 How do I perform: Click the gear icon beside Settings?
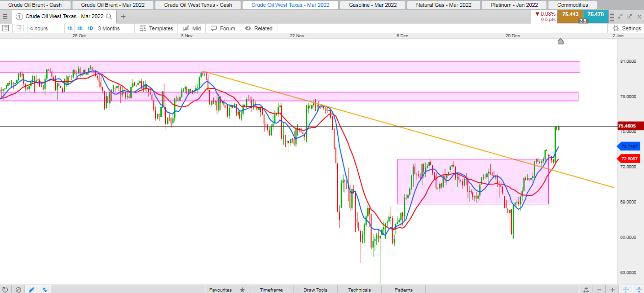tap(616, 28)
